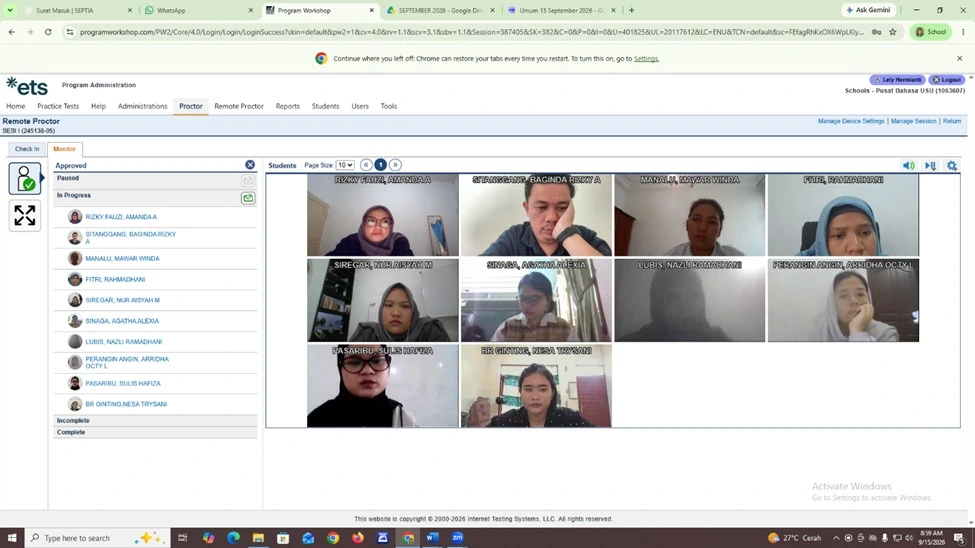Select page 1 of students
Viewport: 975px width, 548px height.
point(381,165)
